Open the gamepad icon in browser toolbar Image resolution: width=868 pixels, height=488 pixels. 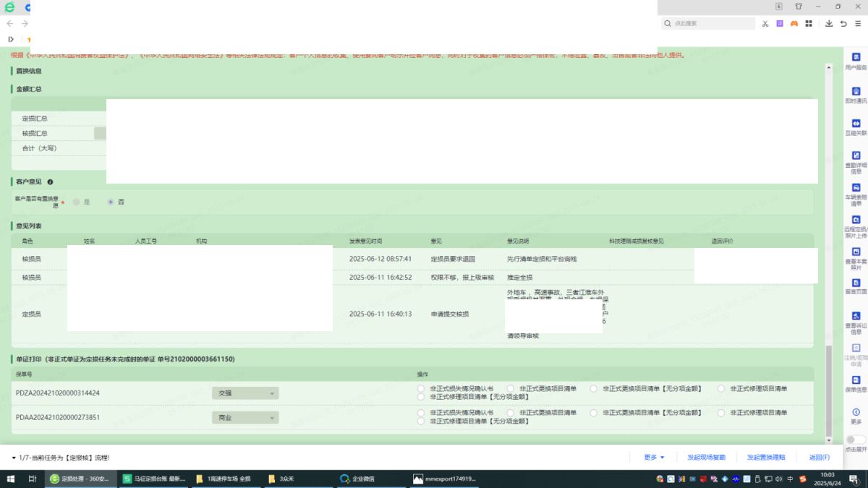point(793,24)
